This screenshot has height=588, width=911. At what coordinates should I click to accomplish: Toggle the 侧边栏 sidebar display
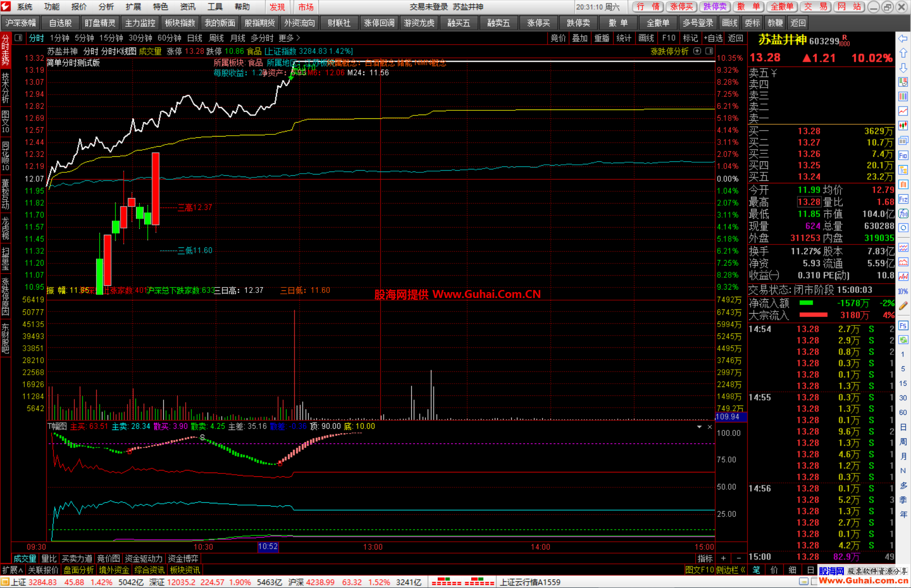click(x=731, y=570)
